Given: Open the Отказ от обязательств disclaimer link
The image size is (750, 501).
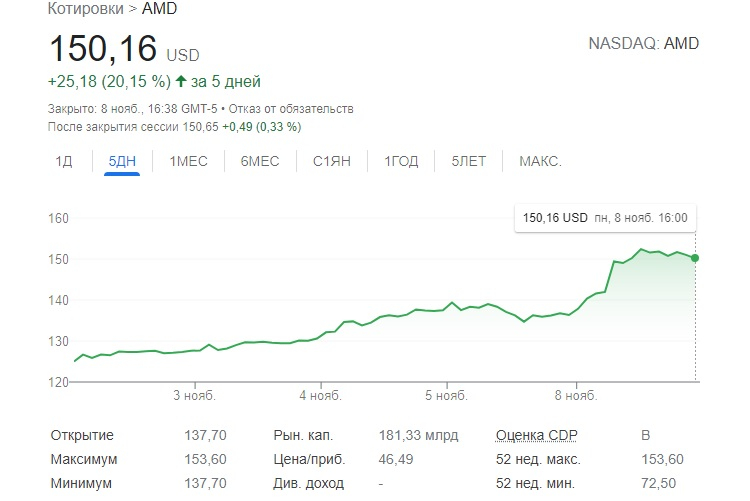Looking at the screenshot, I should (291, 109).
